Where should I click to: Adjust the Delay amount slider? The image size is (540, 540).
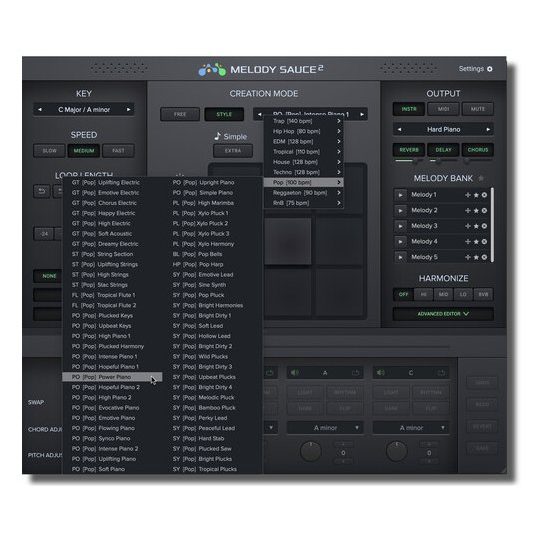444,160
